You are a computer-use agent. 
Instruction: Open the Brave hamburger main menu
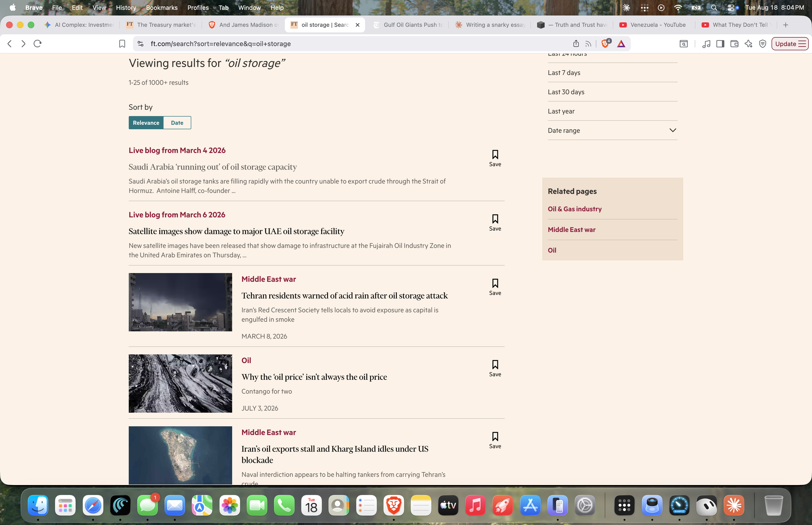tap(802, 44)
